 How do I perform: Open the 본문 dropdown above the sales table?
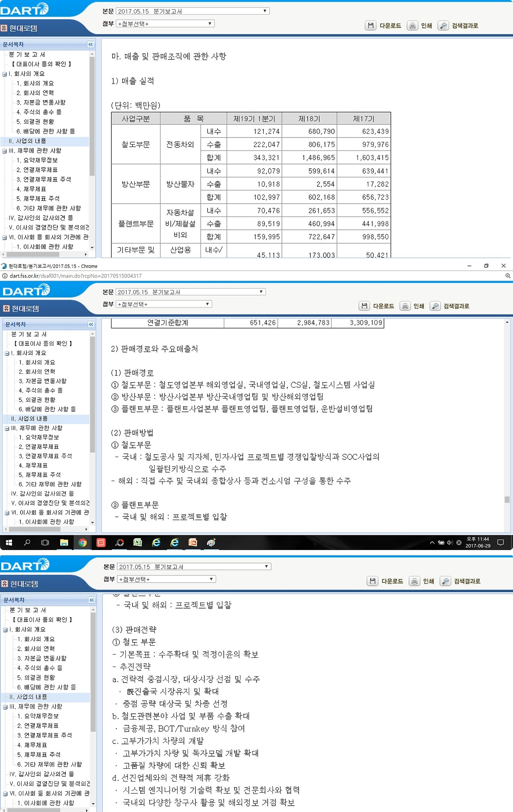tap(193, 11)
